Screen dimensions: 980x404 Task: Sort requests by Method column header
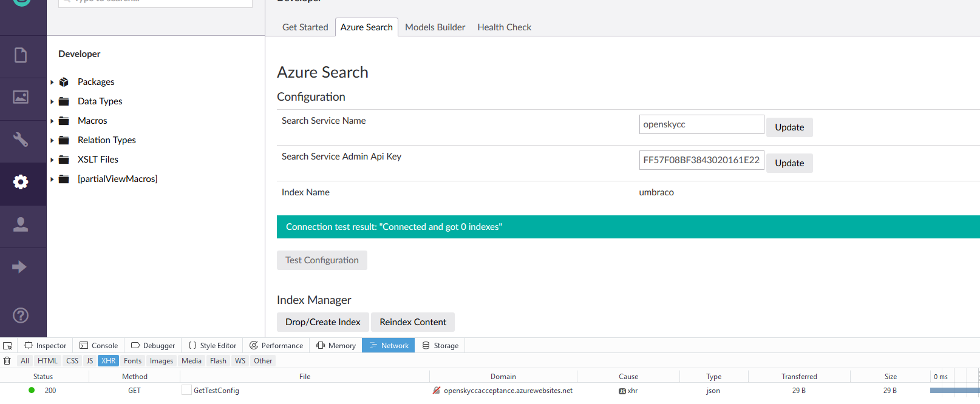135,377
